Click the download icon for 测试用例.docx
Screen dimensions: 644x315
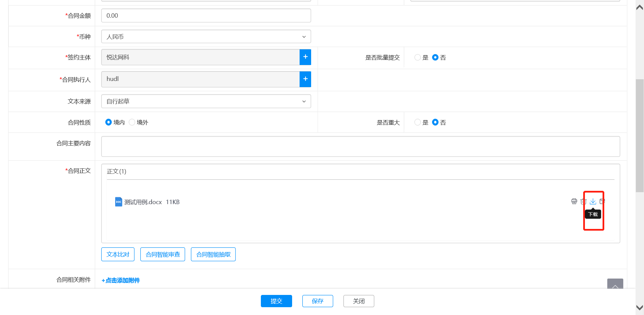593,201
